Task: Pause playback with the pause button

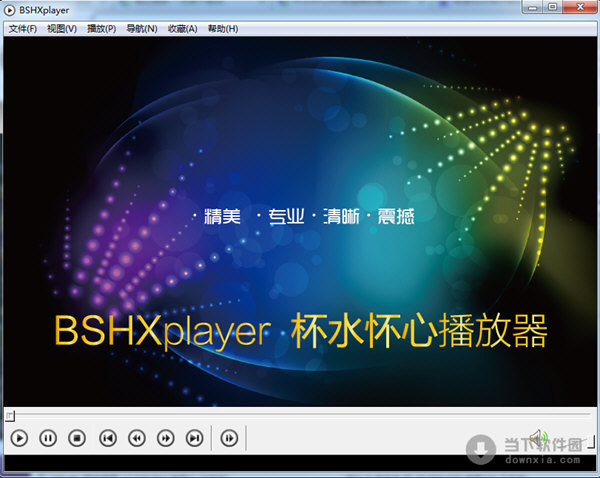Action: coord(48,438)
